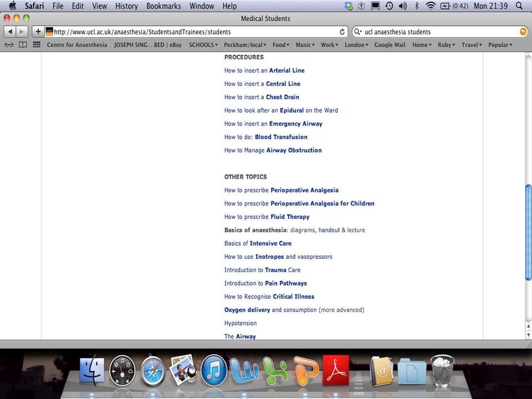Open Address Book from the Dock
Screen dimensions: 532x399
[381, 371]
